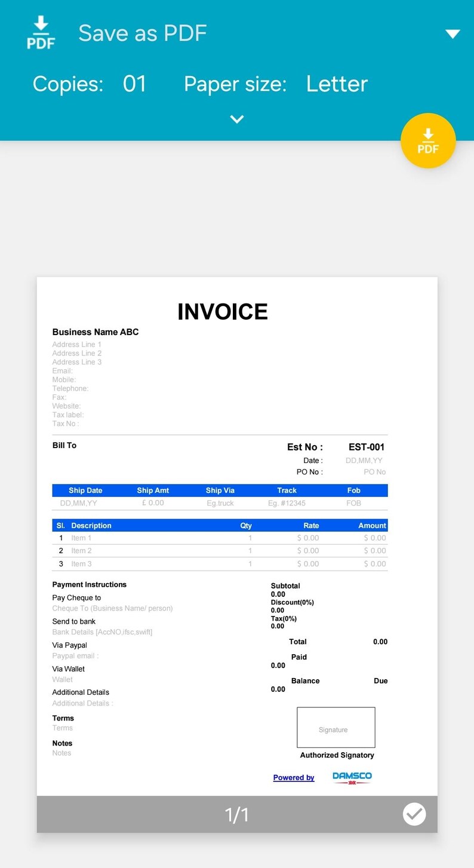Image resolution: width=474 pixels, height=868 pixels.
Task: Click the Item 3 description row
Action: pyautogui.click(x=220, y=564)
